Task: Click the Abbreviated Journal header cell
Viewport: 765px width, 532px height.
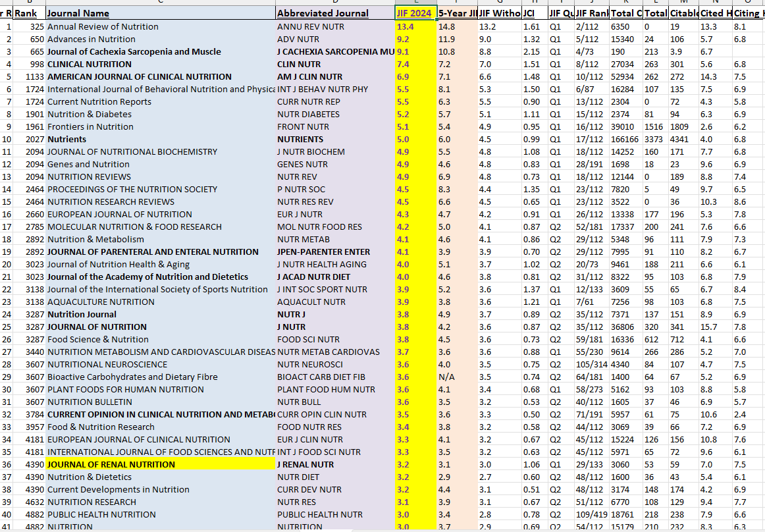Action: coord(335,13)
